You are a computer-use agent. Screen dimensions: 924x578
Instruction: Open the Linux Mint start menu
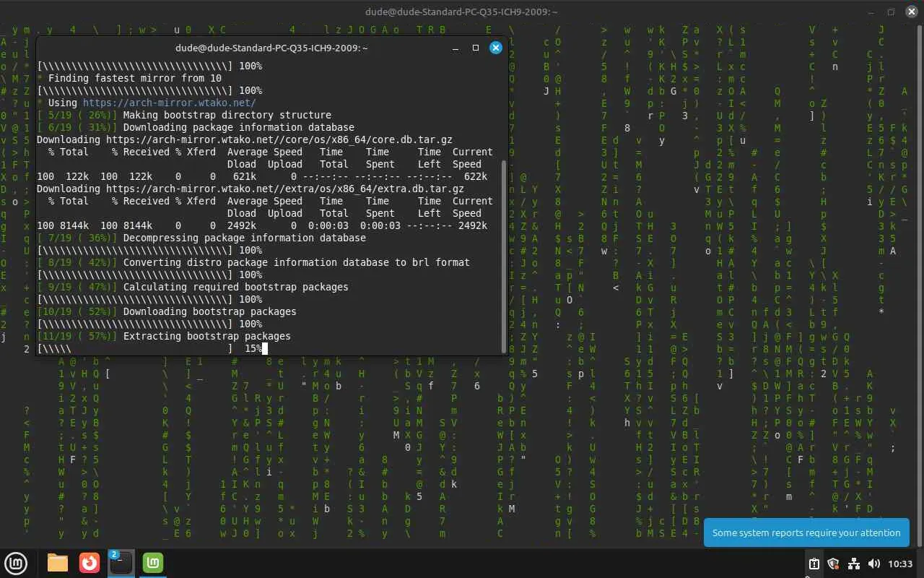point(16,562)
